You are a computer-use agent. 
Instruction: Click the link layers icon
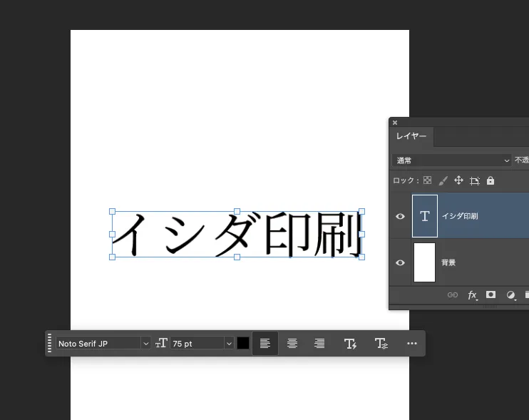click(x=453, y=295)
